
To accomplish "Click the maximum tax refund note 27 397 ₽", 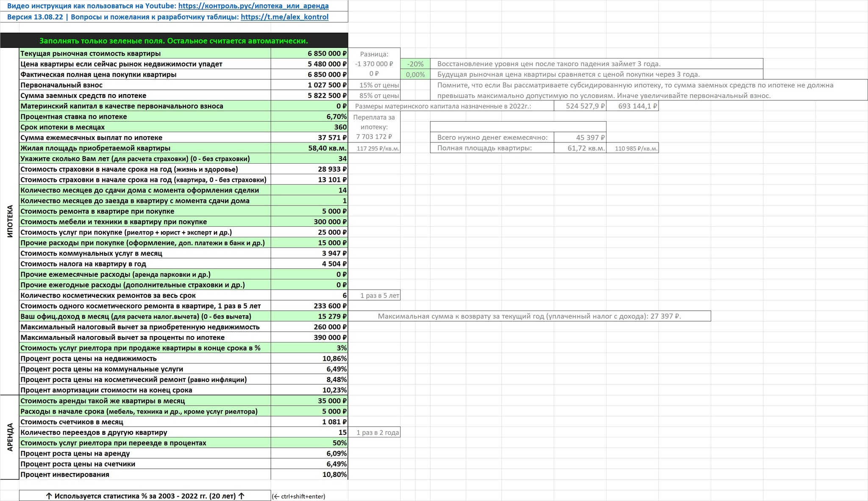I will [x=529, y=316].
